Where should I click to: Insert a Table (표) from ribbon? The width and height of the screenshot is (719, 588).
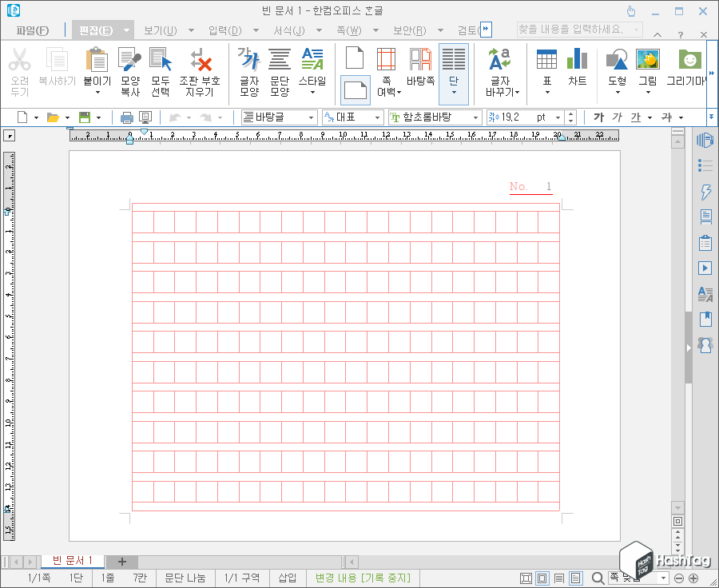pyautogui.click(x=546, y=60)
